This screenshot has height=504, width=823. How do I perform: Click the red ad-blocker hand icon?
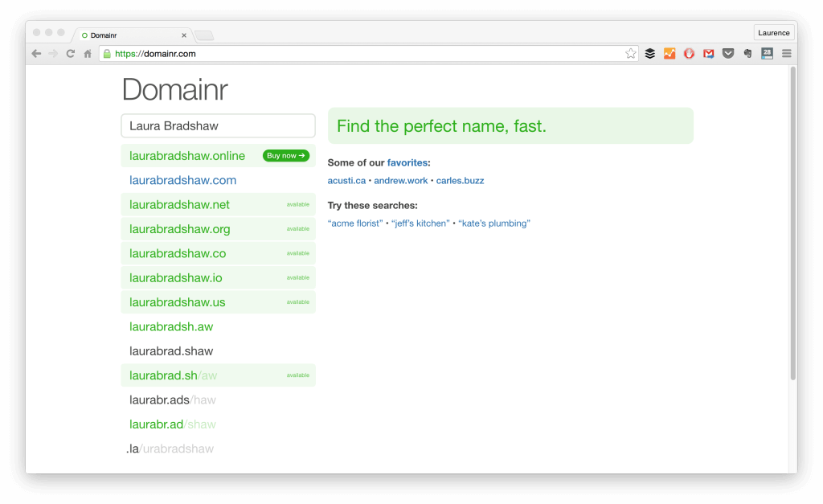689,53
